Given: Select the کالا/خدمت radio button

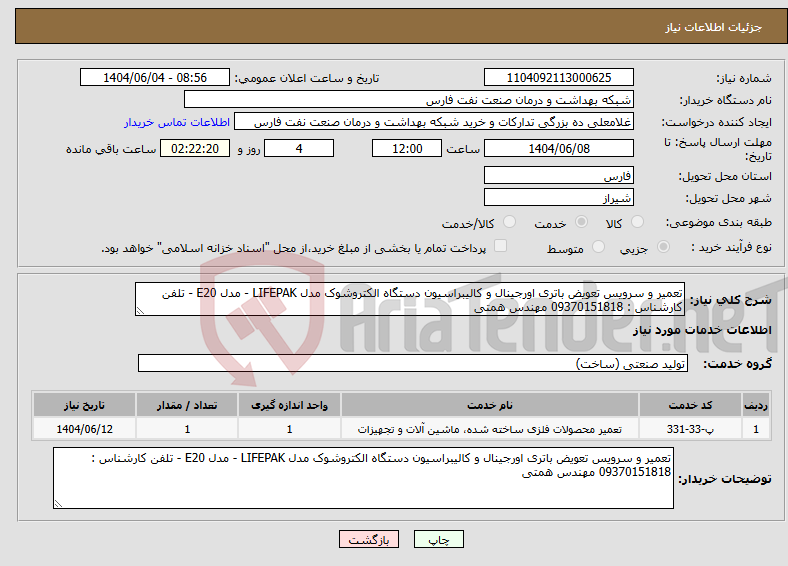Looking at the screenshot, I should pyautogui.click(x=509, y=222).
